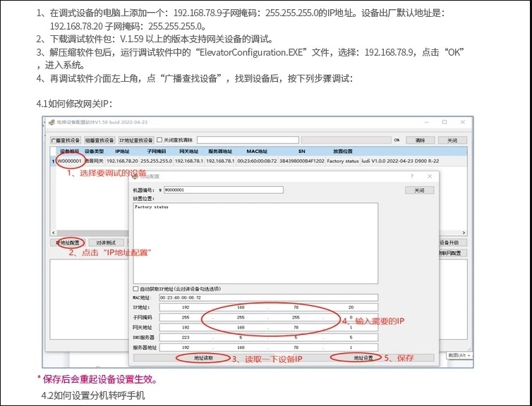The width and height of the screenshot is (532, 406).
Task: Open the IP地址配置 button
Action: pos(68,242)
